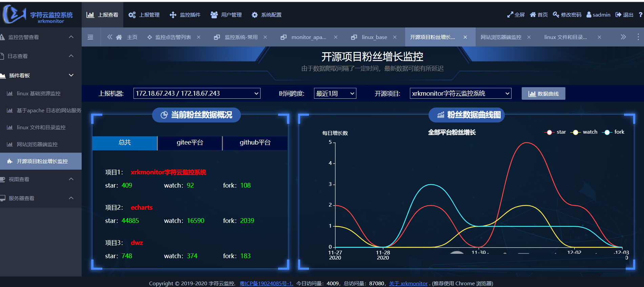Open 开源项目粉丝增长监控 in sidebar
644x287 pixels.
(41, 161)
